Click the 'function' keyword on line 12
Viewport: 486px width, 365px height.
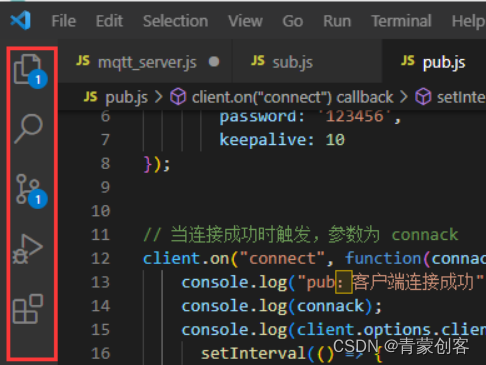(383, 259)
